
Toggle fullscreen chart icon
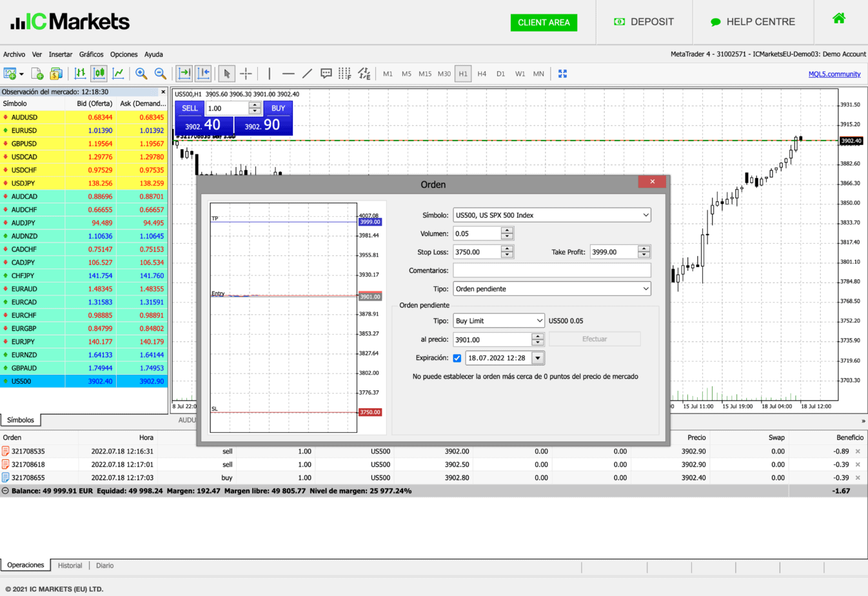point(562,74)
